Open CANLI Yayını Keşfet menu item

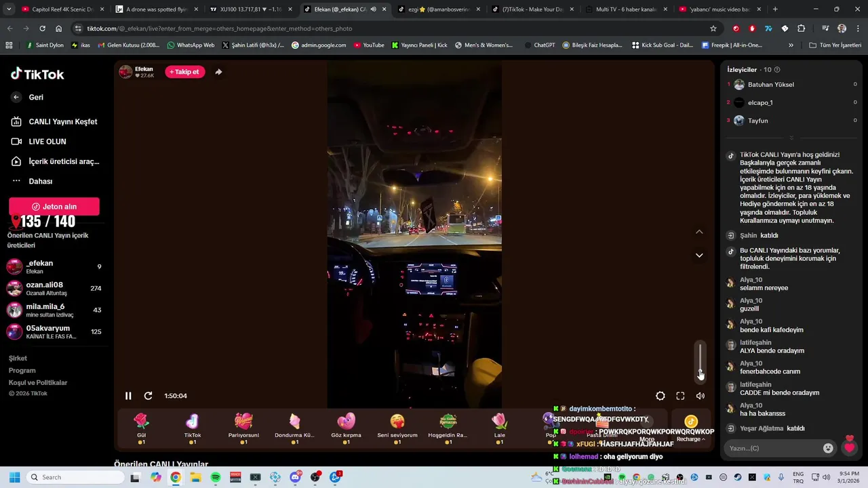(55, 122)
